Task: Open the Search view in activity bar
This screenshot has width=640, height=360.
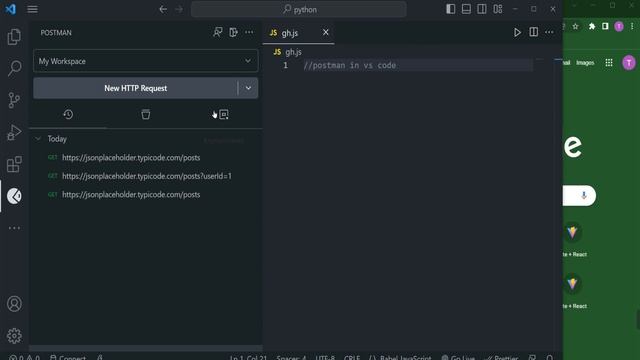Action: point(14,68)
